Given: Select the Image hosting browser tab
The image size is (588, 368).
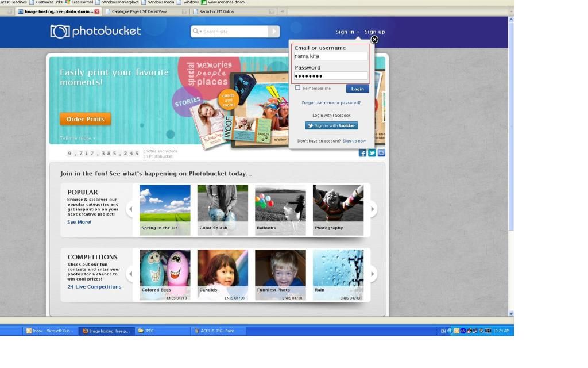Looking at the screenshot, I should coord(58,11).
